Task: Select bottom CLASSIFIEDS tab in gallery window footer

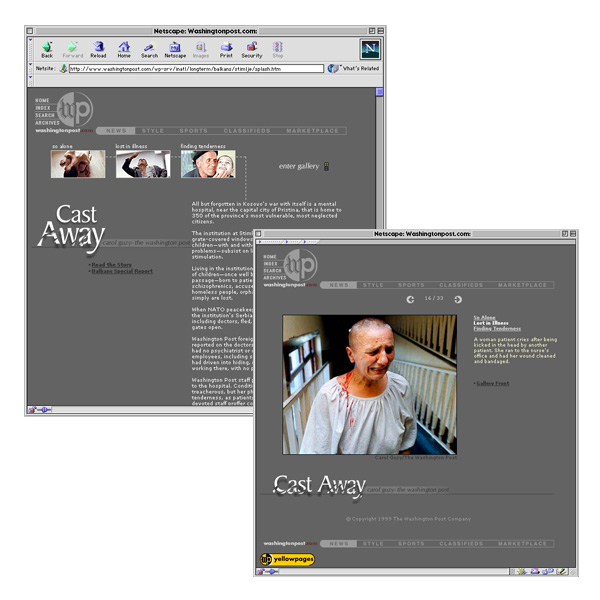Action: tap(461, 544)
